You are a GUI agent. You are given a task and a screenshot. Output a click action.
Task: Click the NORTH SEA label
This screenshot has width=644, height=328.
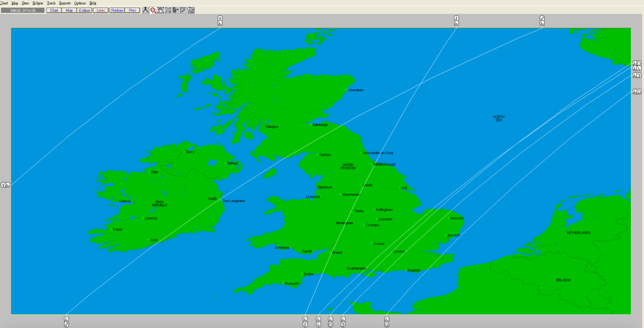499,118
